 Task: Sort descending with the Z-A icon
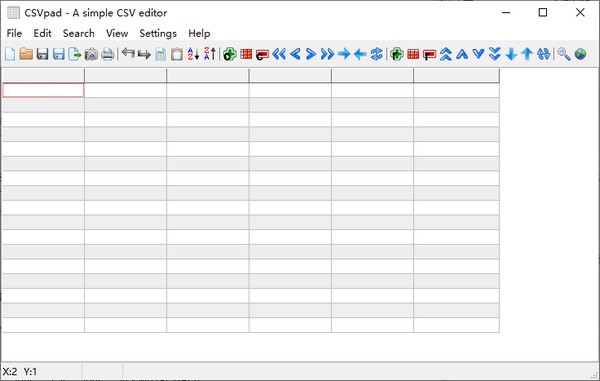tap(210, 54)
